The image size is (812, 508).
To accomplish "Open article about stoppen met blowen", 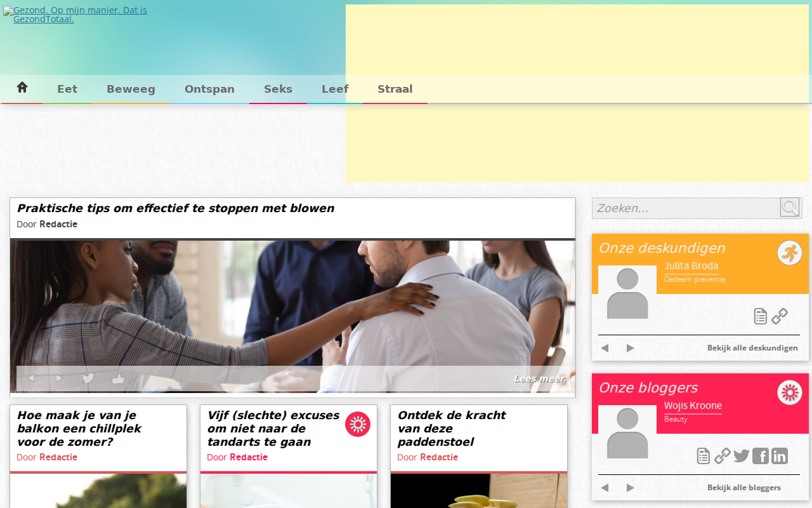I will [176, 208].
